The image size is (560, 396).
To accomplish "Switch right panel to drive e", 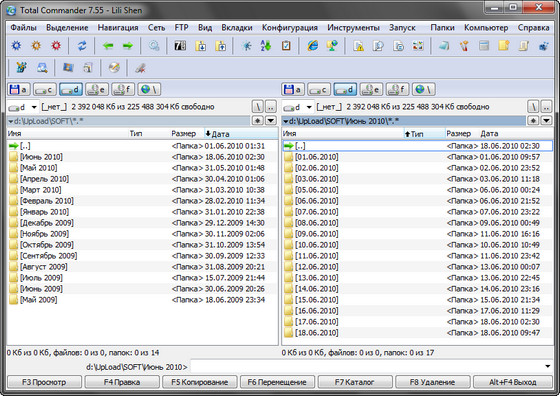I will pyautogui.click(x=371, y=89).
